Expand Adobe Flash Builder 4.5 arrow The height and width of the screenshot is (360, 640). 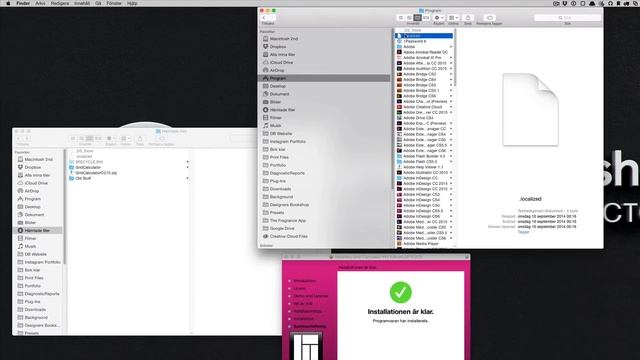click(x=451, y=156)
